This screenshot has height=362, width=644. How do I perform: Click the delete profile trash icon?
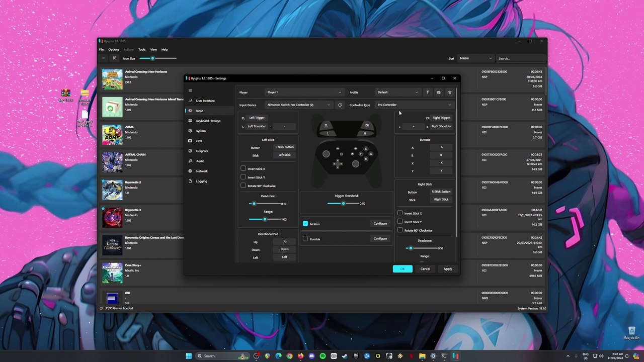point(450,93)
